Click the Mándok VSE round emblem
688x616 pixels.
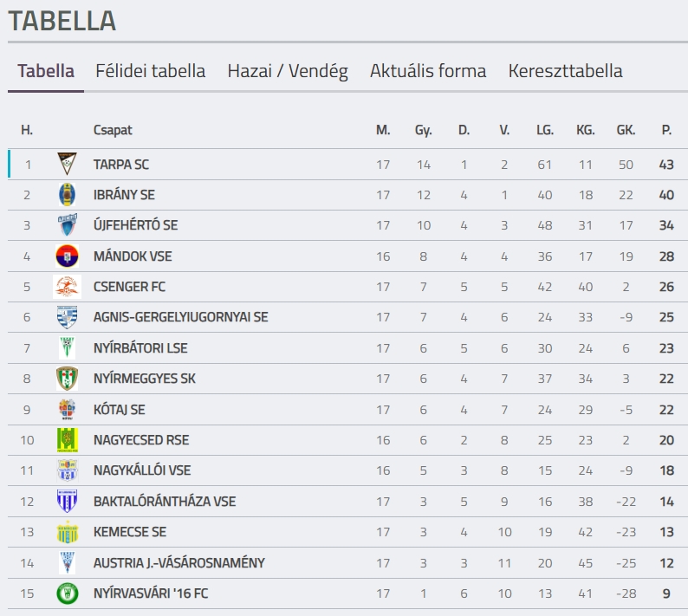67,256
